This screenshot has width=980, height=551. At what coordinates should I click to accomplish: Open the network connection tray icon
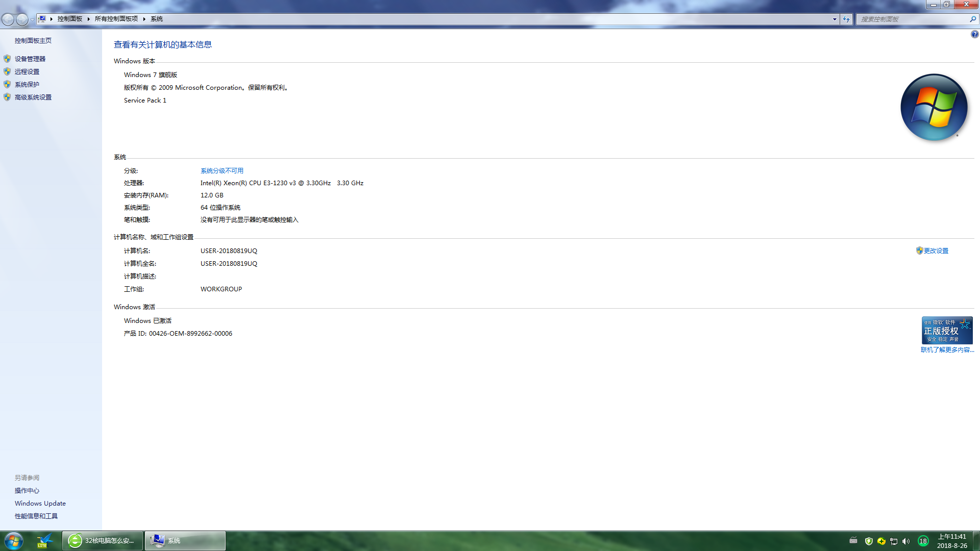click(894, 541)
